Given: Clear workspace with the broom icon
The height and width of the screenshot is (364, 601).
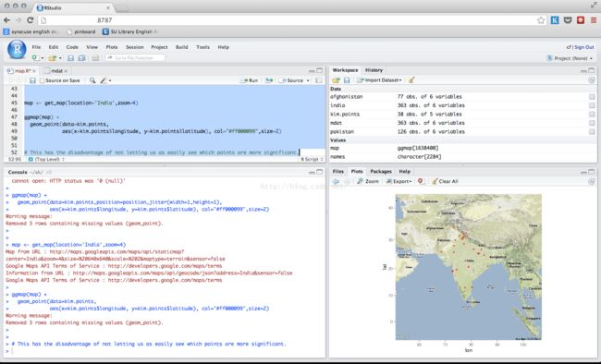Looking at the screenshot, I should click(x=411, y=80).
